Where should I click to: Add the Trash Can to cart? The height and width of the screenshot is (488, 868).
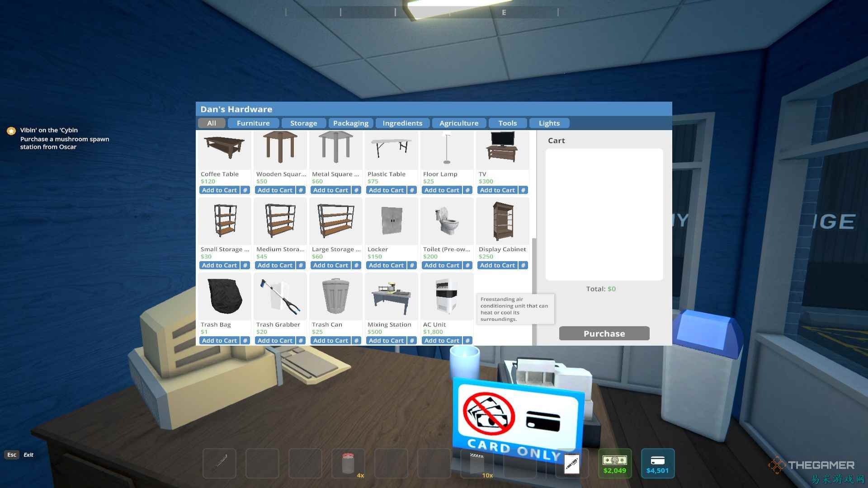(330, 341)
